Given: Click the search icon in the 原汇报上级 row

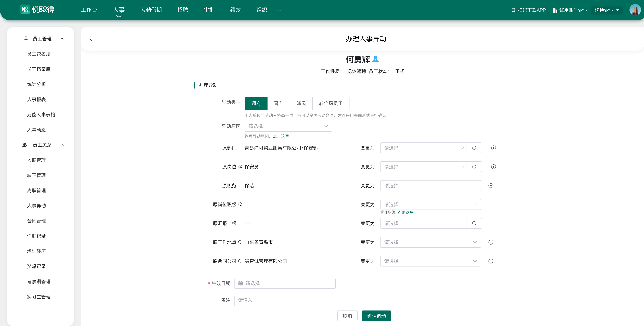Looking at the screenshot, I should [x=474, y=223].
